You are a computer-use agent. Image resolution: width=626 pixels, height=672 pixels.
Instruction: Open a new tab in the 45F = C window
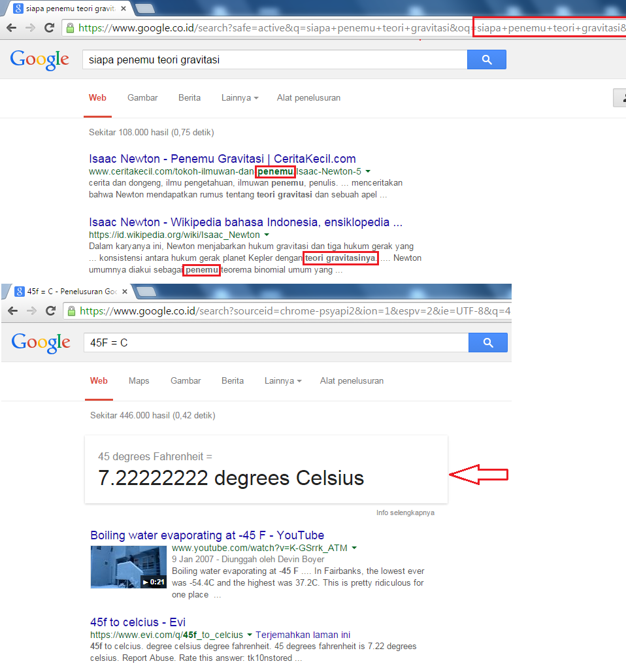click(146, 292)
